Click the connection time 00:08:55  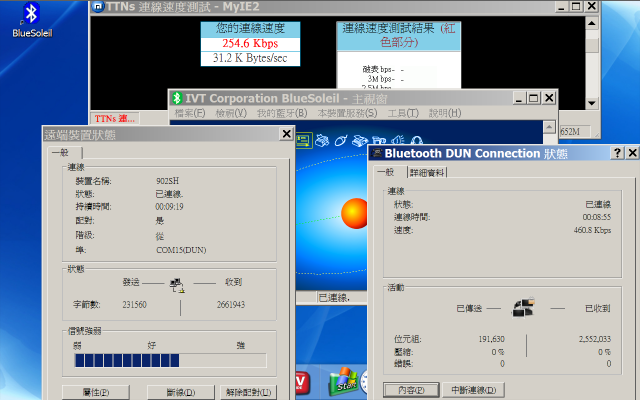click(597, 217)
